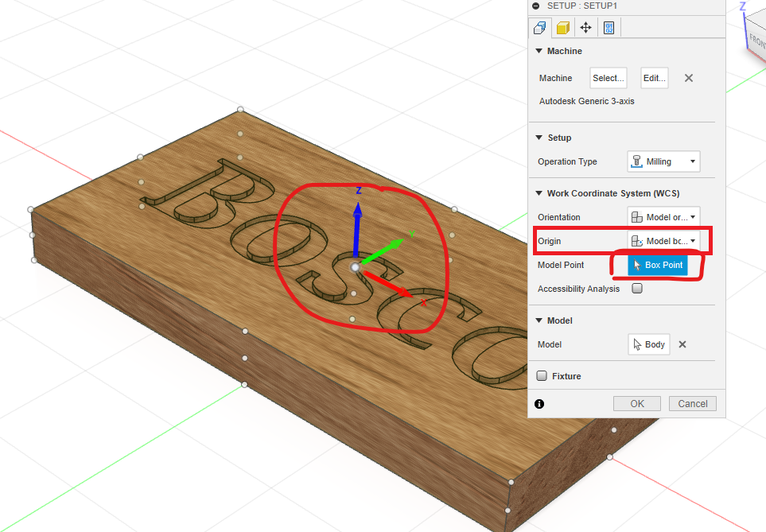Viewport: 766px width, 532px height.
Task: Switch to the Stock tab (yellow cube)
Action: click(x=562, y=28)
